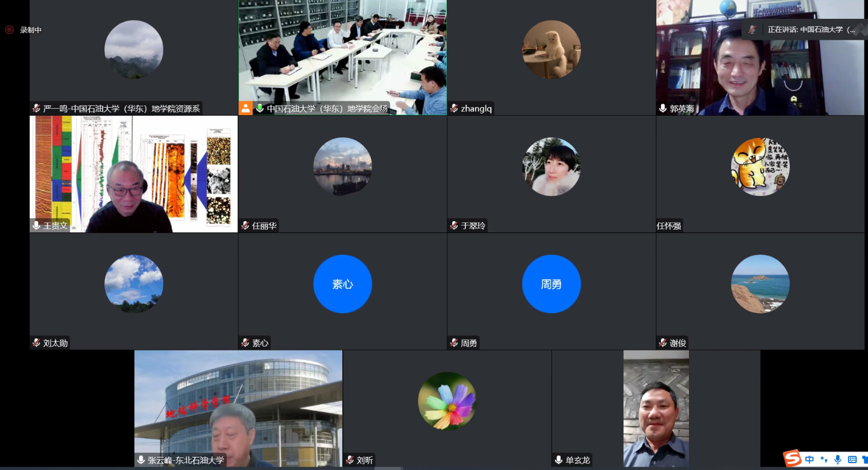Image resolution: width=868 pixels, height=470 pixels.
Task: Click the mic icon beside 单玄龙
Action: click(558, 460)
